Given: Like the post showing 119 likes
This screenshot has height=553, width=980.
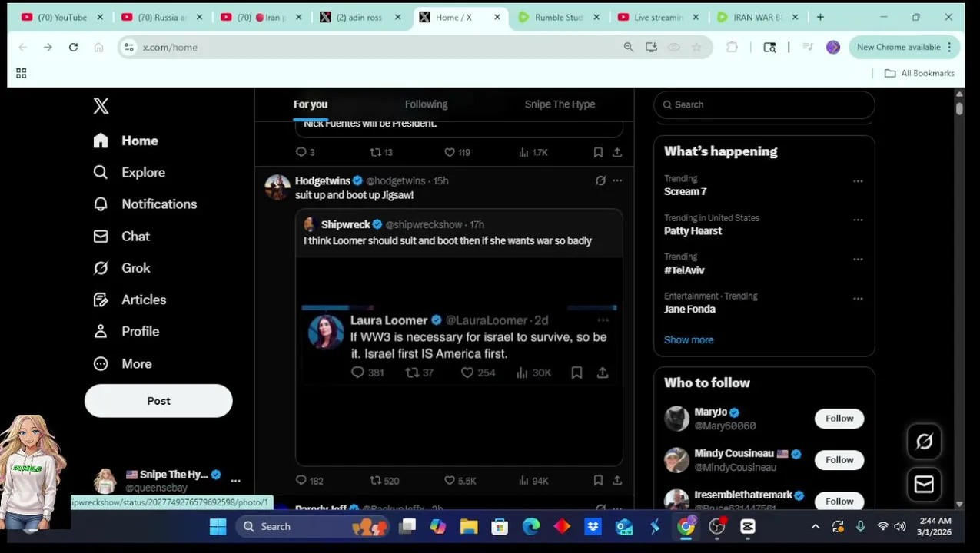Looking at the screenshot, I should point(457,152).
